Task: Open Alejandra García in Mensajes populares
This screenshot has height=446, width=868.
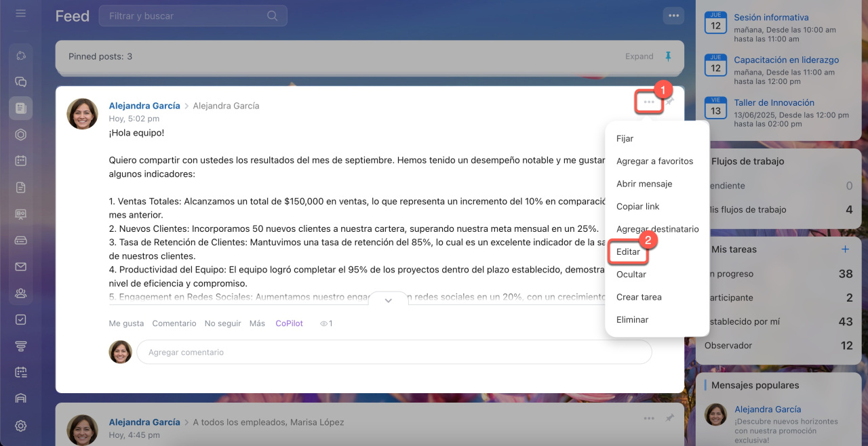Action: click(x=768, y=409)
